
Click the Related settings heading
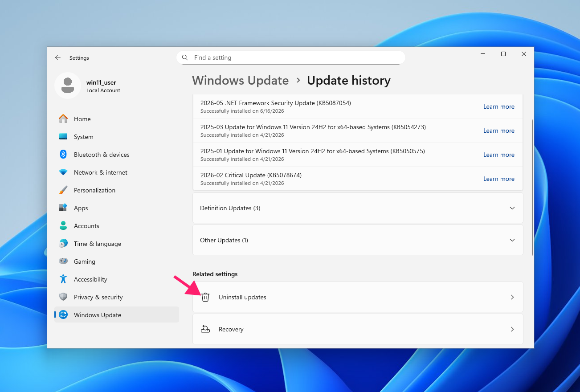pos(215,274)
